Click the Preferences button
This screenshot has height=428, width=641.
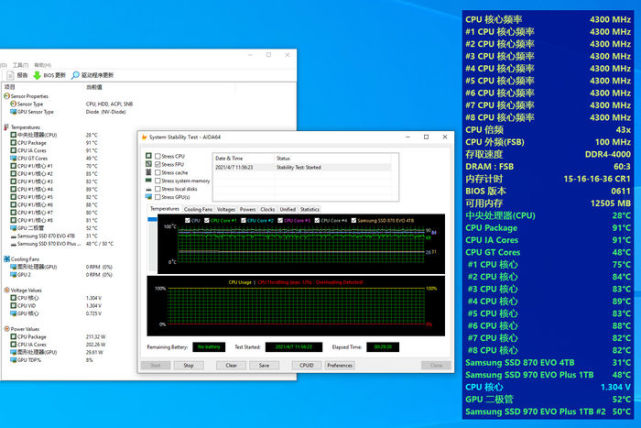pos(340,365)
